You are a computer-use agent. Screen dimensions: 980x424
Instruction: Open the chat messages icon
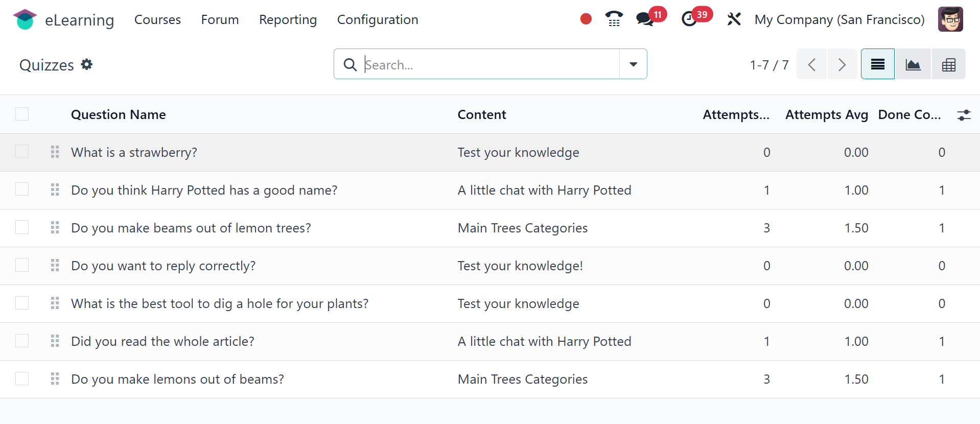[645, 19]
